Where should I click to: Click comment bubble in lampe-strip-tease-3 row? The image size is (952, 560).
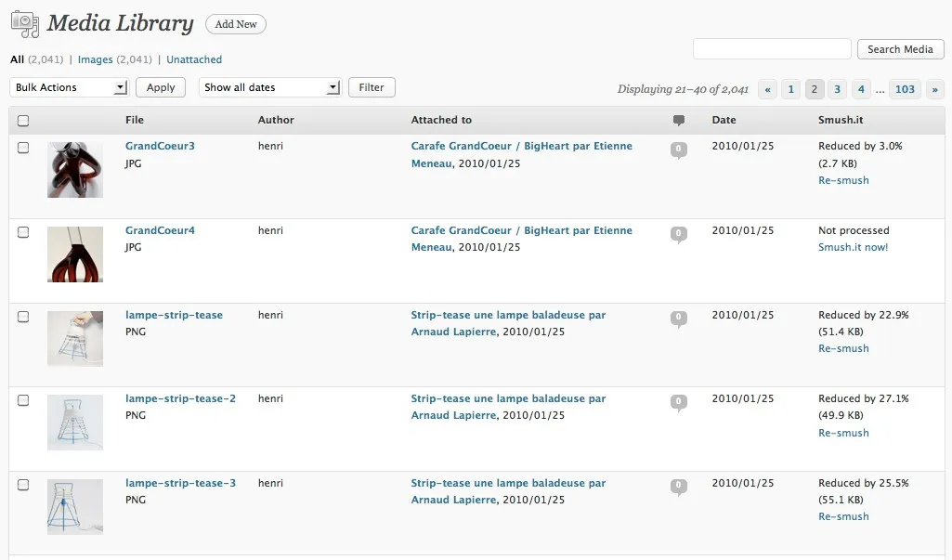(679, 487)
